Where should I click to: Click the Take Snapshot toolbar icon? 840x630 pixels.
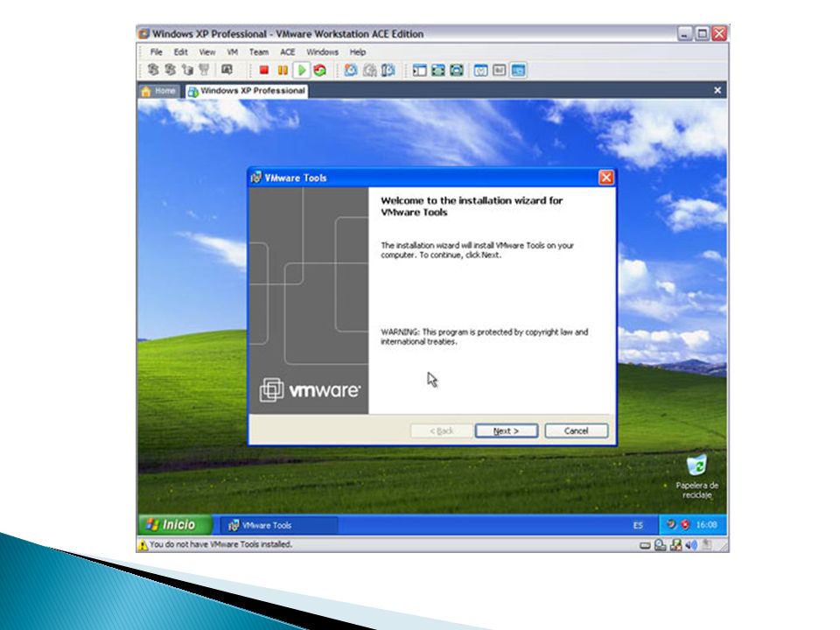point(351,70)
